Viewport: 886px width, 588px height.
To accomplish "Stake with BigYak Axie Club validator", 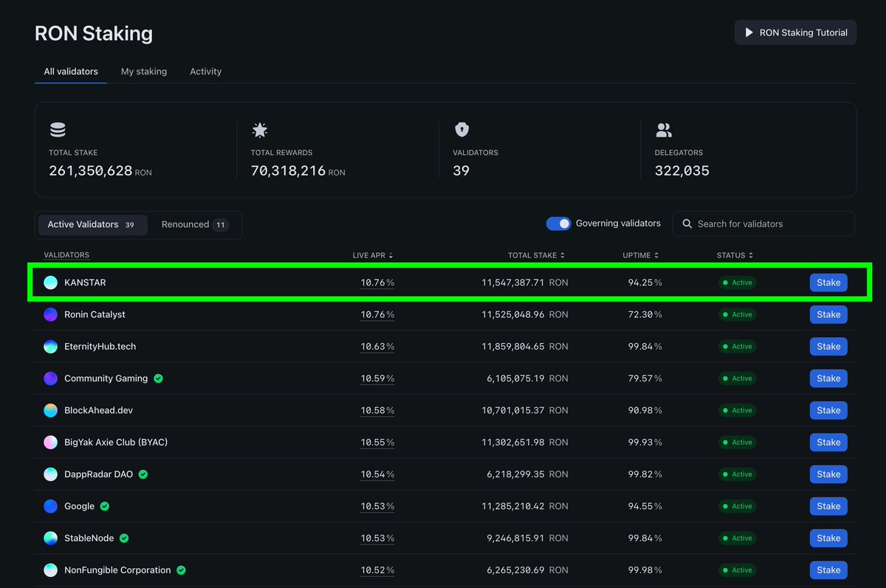I will click(828, 443).
